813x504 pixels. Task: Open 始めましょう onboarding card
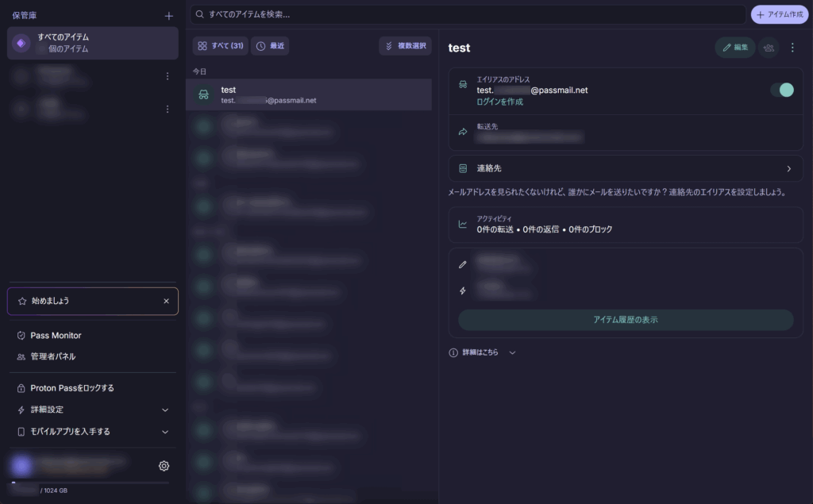coord(93,302)
